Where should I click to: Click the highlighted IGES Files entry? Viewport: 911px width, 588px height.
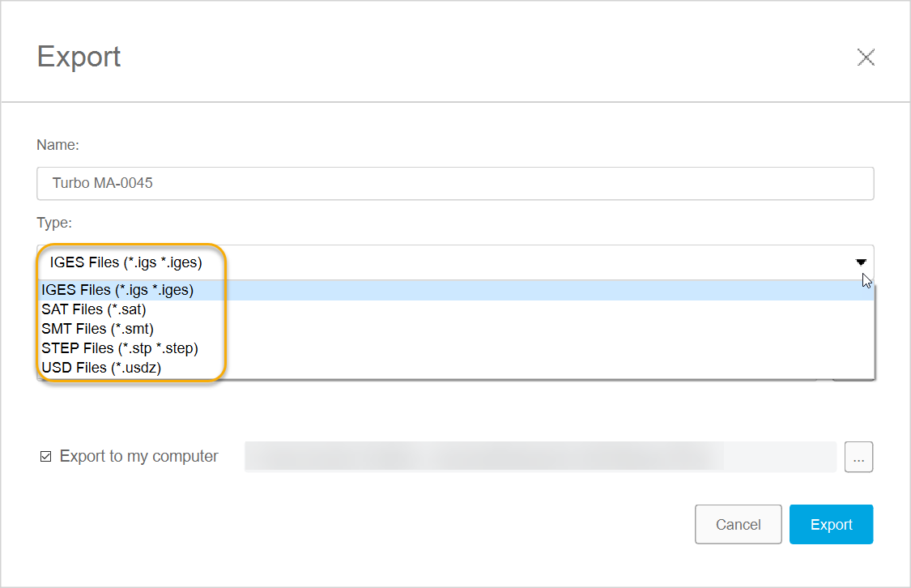(117, 289)
